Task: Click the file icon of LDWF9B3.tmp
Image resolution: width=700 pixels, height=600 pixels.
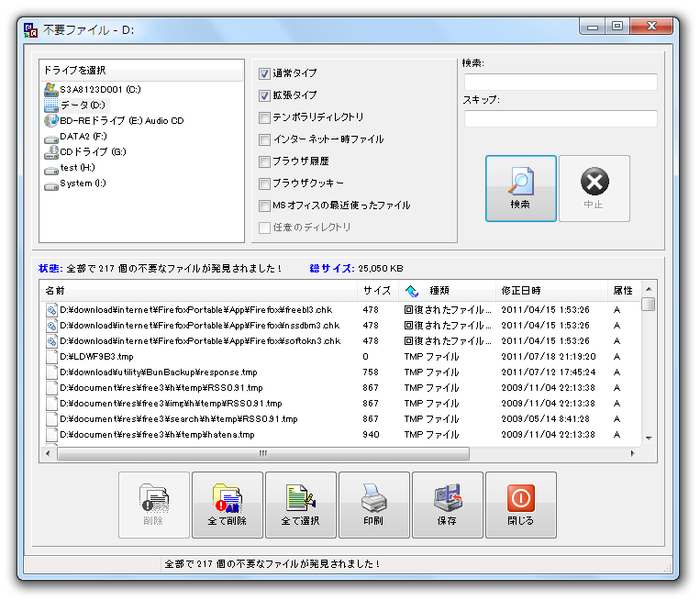Action: (x=51, y=357)
